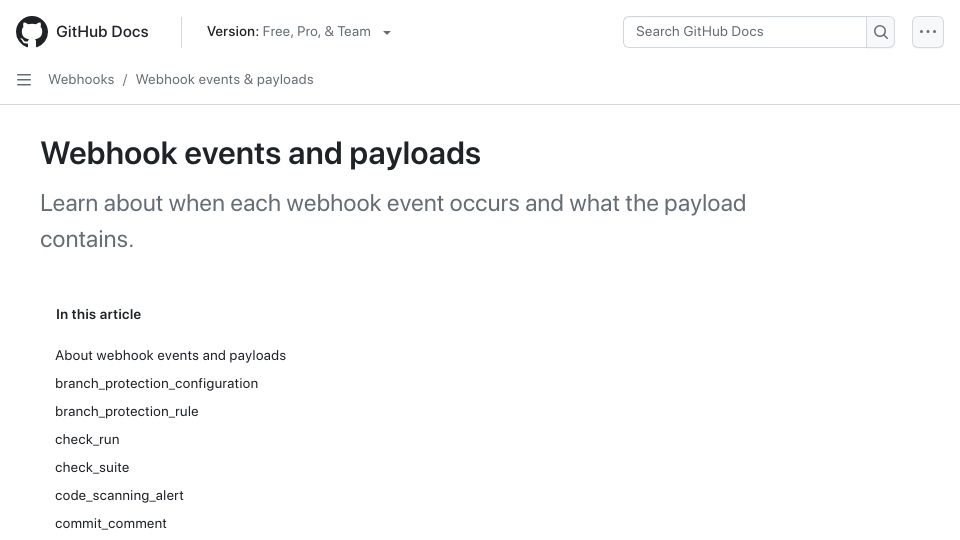Jump to check_run section
This screenshot has width=960, height=540.
tap(87, 440)
